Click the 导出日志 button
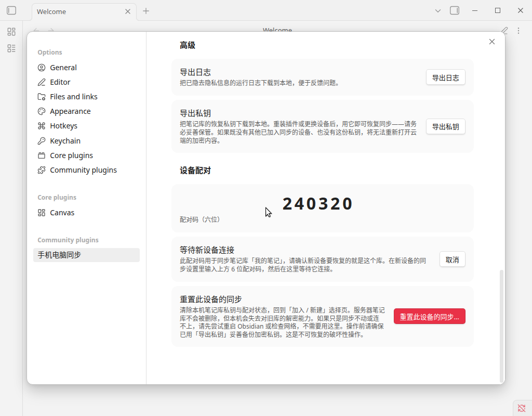 pyautogui.click(x=445, y=77)
